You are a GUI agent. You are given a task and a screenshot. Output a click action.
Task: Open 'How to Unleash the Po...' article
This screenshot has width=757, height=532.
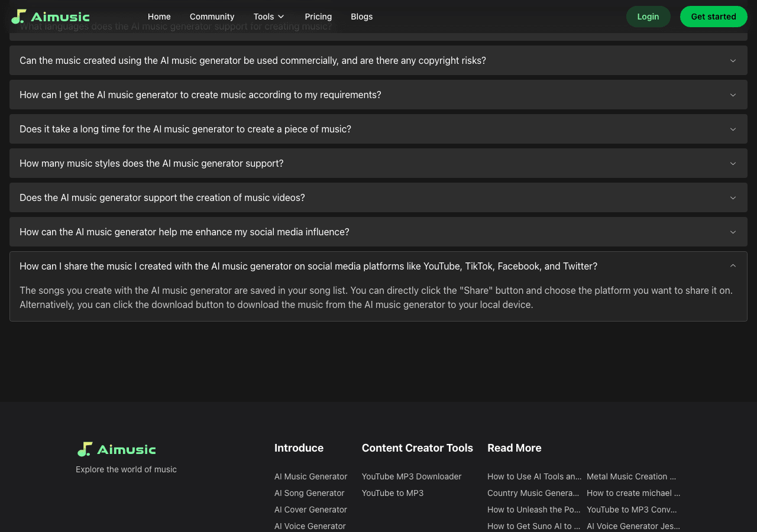coord(534,510)
